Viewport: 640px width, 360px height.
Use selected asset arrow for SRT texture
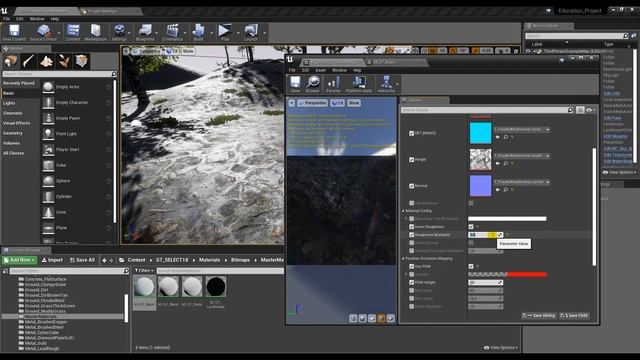498,137
